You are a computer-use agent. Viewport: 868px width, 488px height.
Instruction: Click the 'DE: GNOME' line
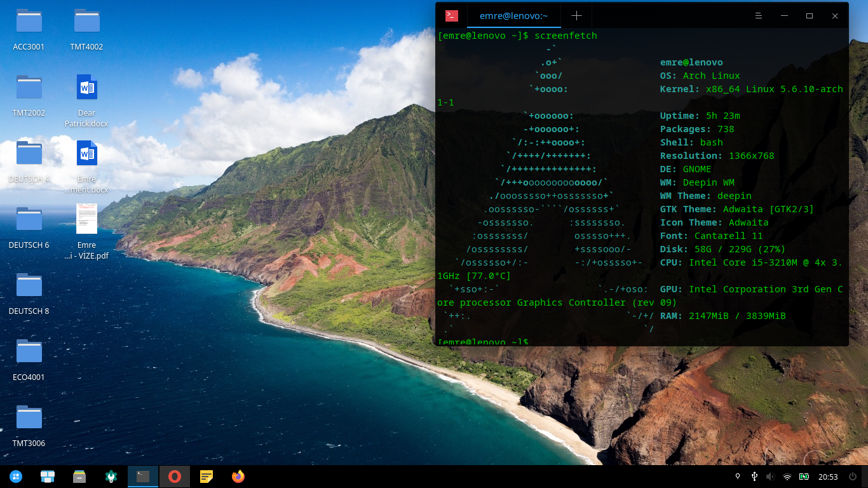(686, 169)
